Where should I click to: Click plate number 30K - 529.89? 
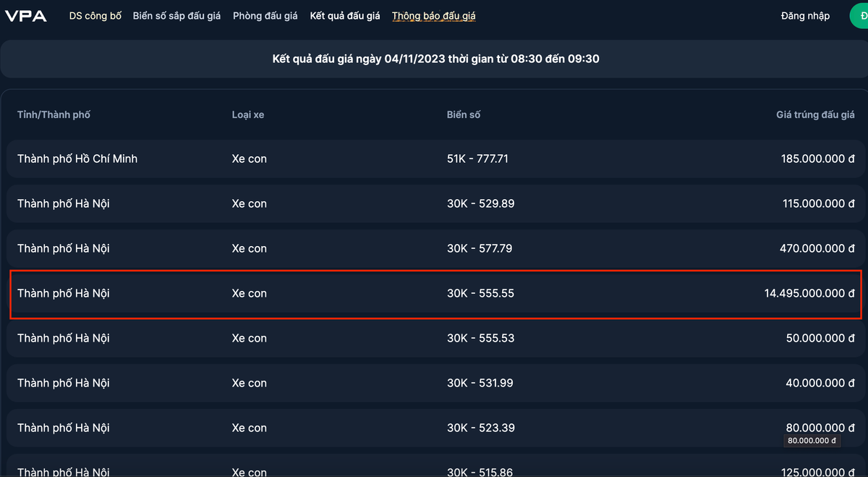[480, 203]
